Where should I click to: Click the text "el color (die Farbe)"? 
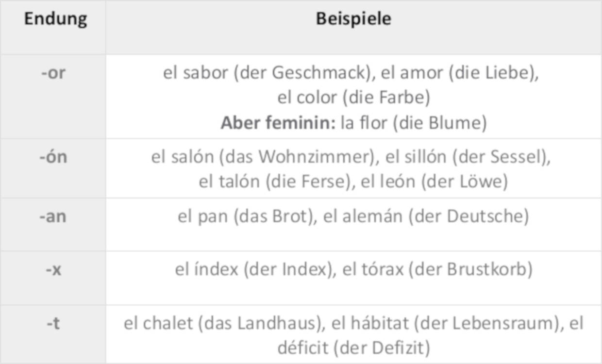pos(353,98)
